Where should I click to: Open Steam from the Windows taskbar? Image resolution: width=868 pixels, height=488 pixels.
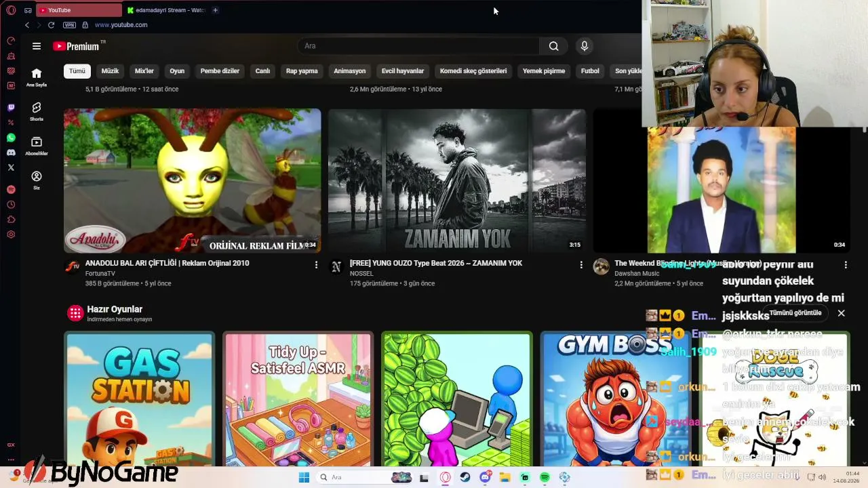click(465, 477)
